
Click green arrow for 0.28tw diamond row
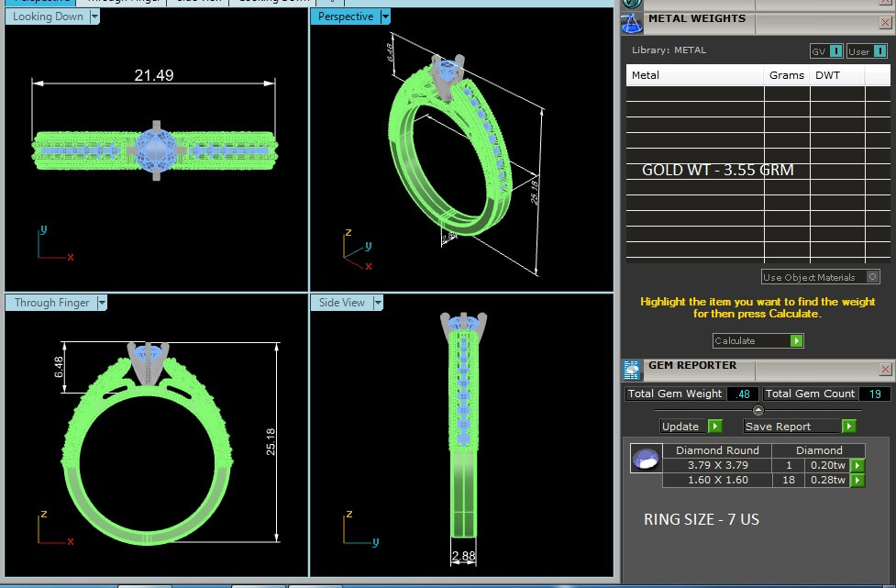click(x=857, y=480)
